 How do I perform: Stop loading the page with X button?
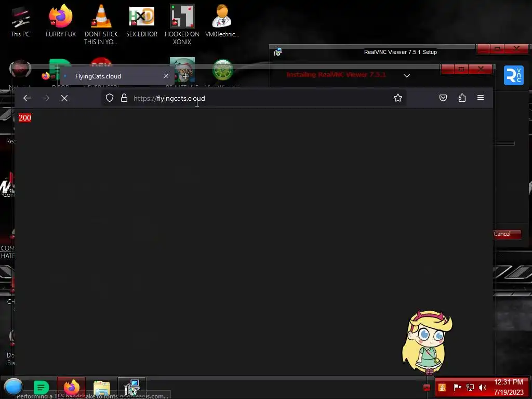coord(64,98)
